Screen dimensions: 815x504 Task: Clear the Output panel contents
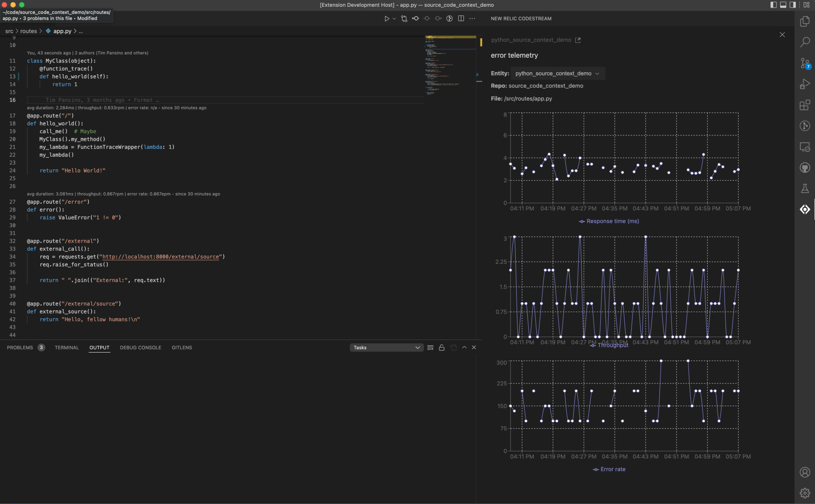tap(430, 347)
